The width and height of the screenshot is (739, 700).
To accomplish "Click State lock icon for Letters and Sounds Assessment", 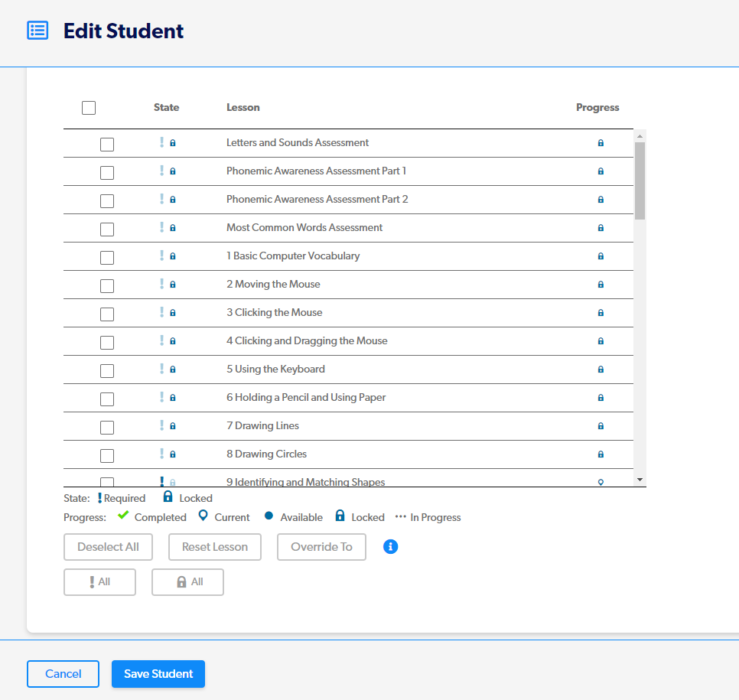I will coord(172,143).
